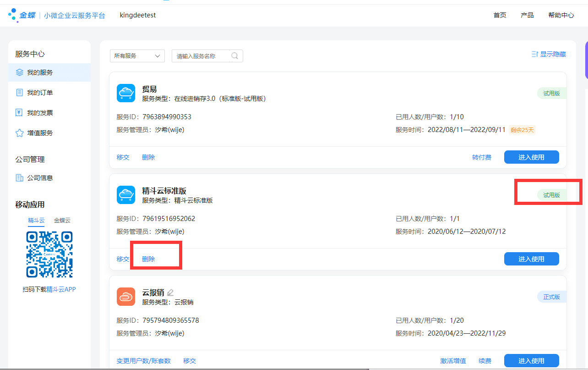
Task: Switch to the 金蝶云 mobile app tab
Action: tap(62, 221)
